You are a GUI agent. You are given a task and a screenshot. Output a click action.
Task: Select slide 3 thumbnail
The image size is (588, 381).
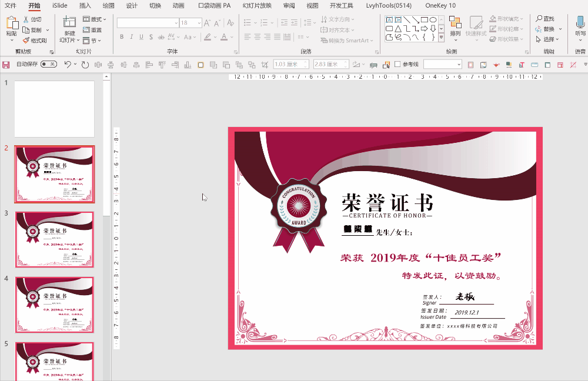tap(54, 240)
